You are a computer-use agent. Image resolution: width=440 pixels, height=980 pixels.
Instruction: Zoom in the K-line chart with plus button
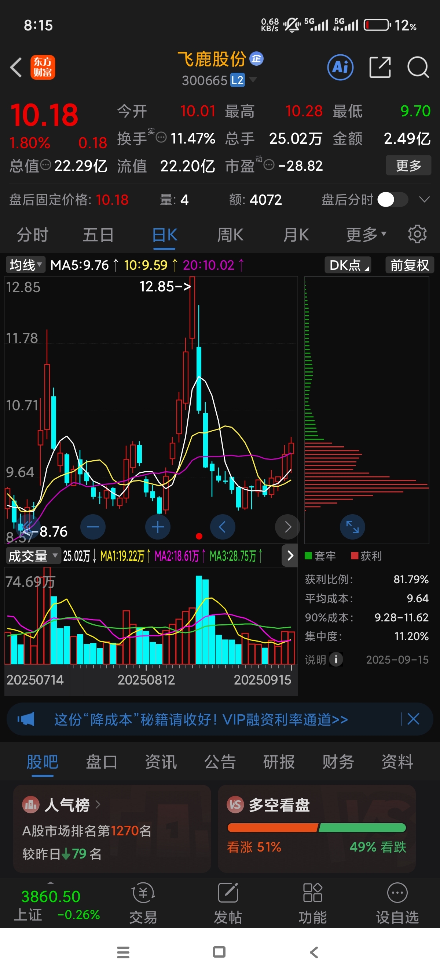click(x=158, y=527)
